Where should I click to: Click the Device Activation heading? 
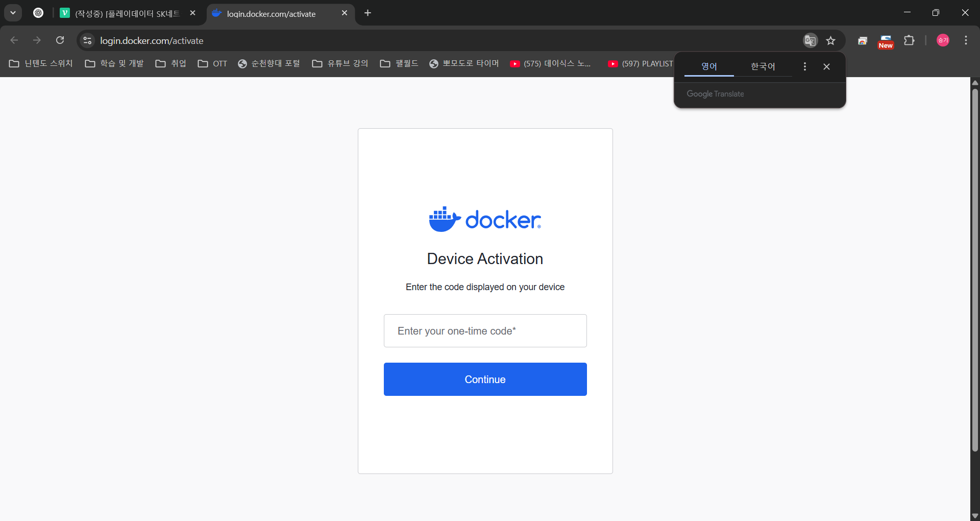485,259
